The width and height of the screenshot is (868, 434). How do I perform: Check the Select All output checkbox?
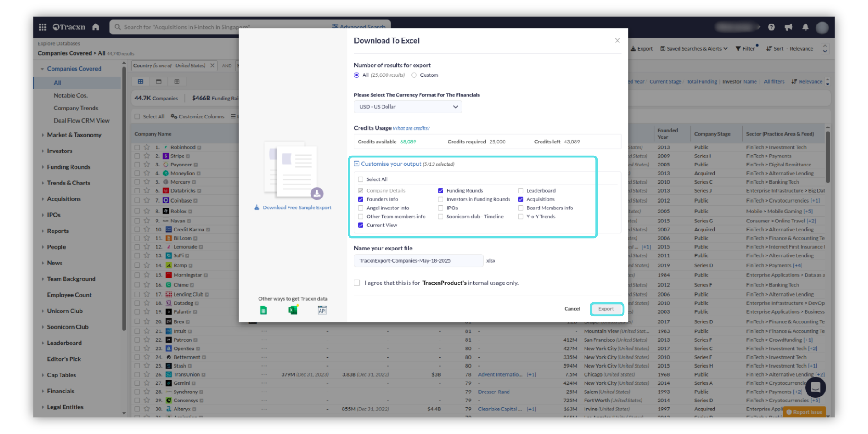click(x=360, y=179)
